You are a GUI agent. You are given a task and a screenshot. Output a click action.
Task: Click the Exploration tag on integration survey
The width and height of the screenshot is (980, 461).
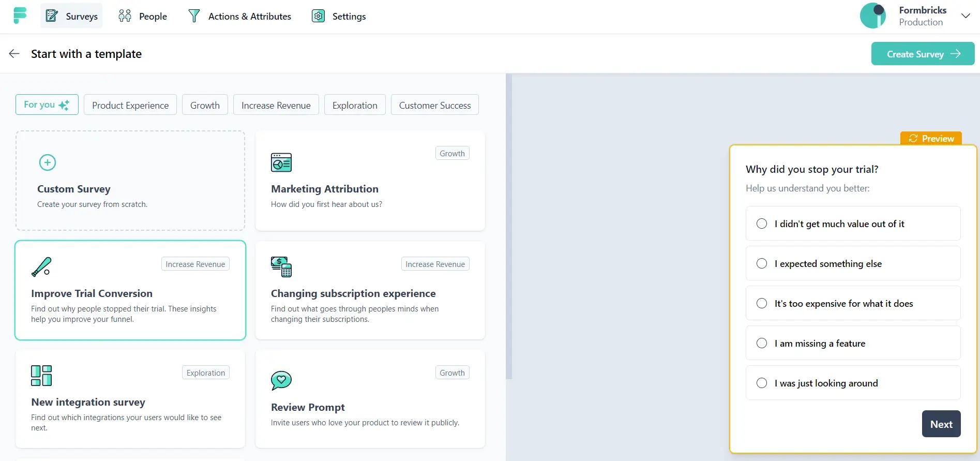(x=206, y=373)
